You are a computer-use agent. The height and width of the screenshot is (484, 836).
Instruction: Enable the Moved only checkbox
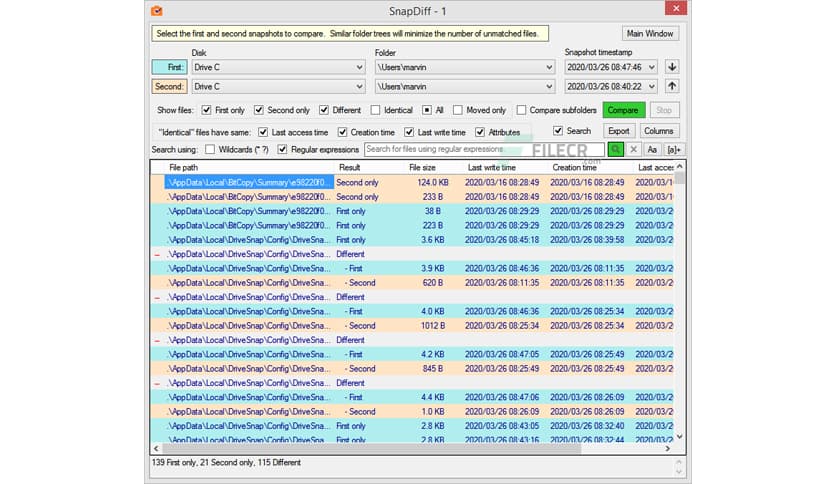[457, 110]
